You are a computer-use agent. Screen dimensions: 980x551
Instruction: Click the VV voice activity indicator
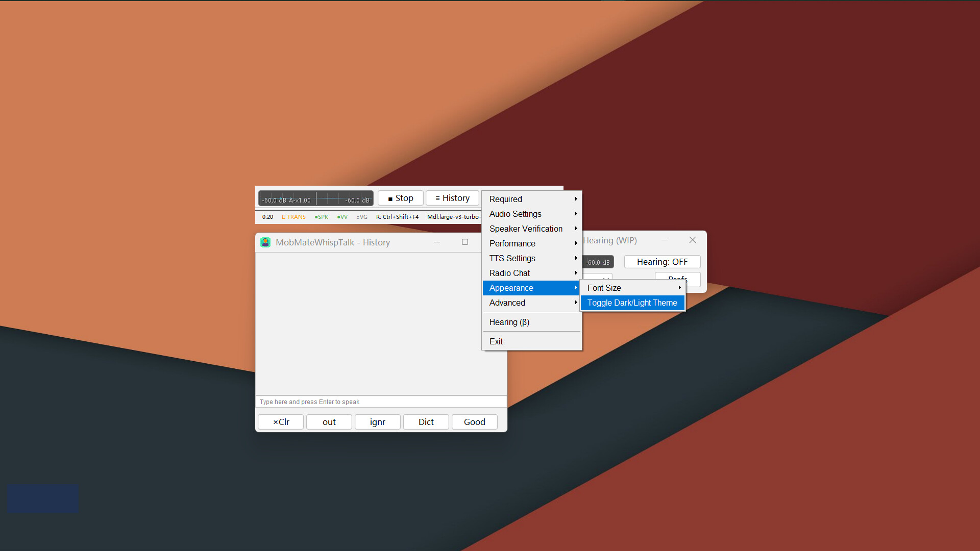coord(342,216)
